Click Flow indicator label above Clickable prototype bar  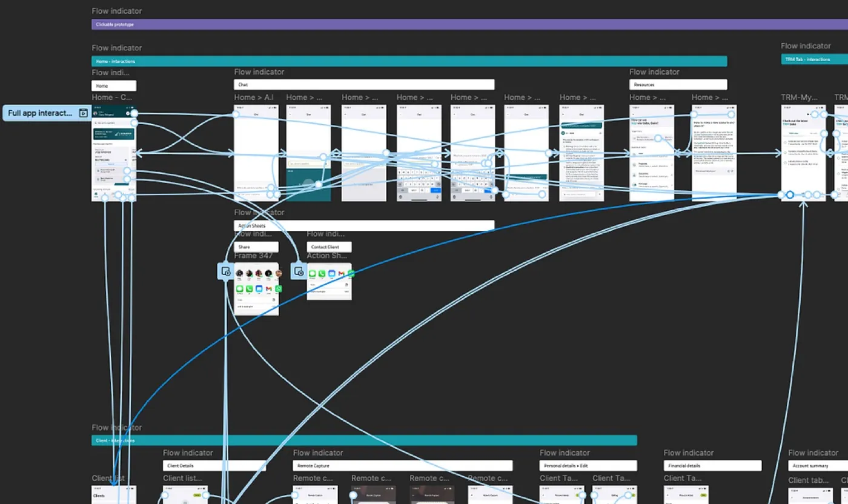117,11
